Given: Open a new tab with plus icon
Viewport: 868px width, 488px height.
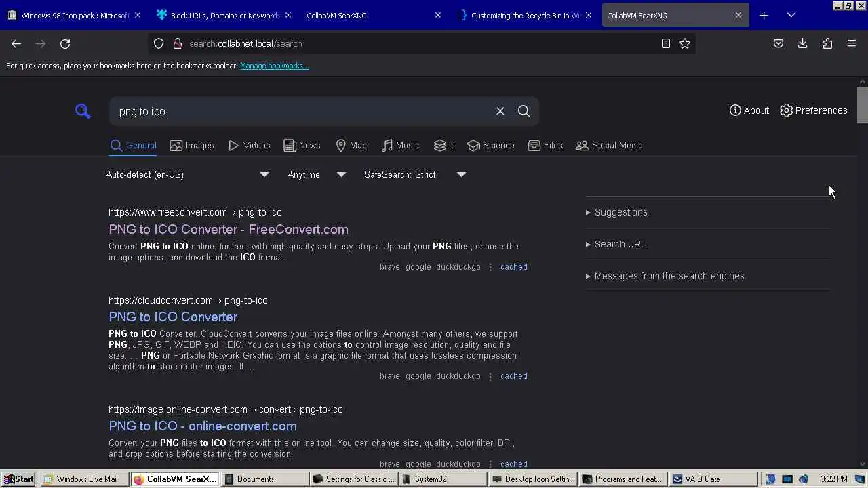Looking at the screenshot, I should coord(764,15).
